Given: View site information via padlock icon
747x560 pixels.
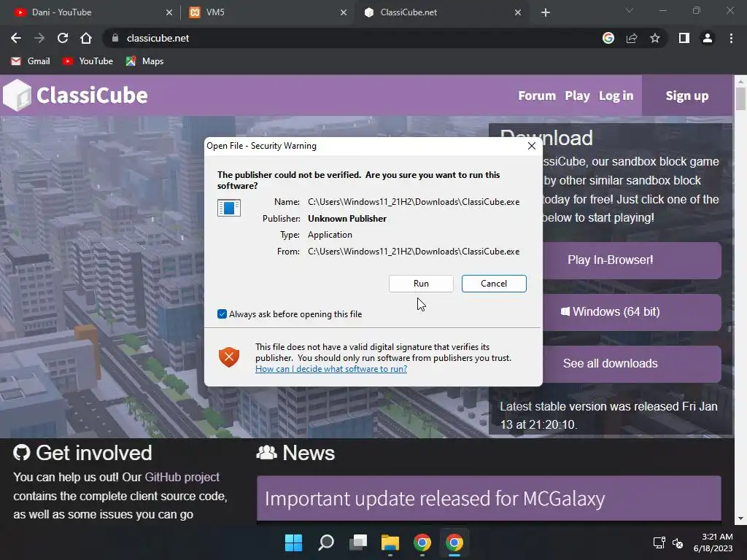Looking at the screenshot, I should pos(115,38).
